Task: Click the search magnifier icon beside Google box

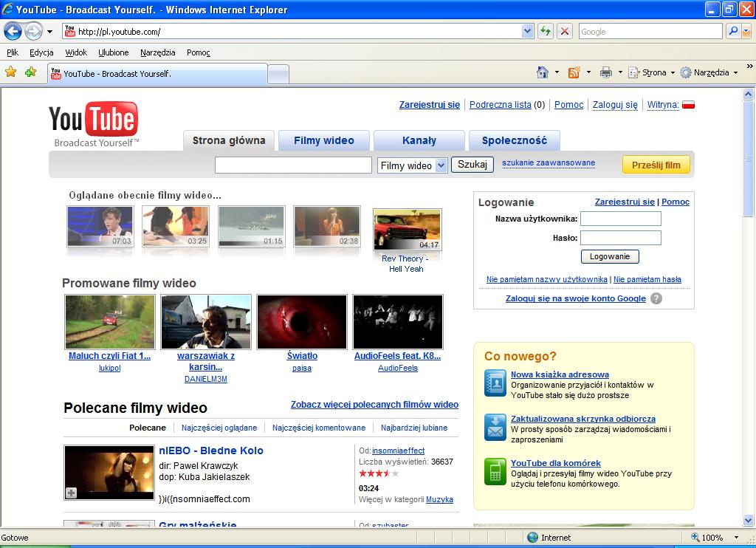Action: tap(733, 31)
